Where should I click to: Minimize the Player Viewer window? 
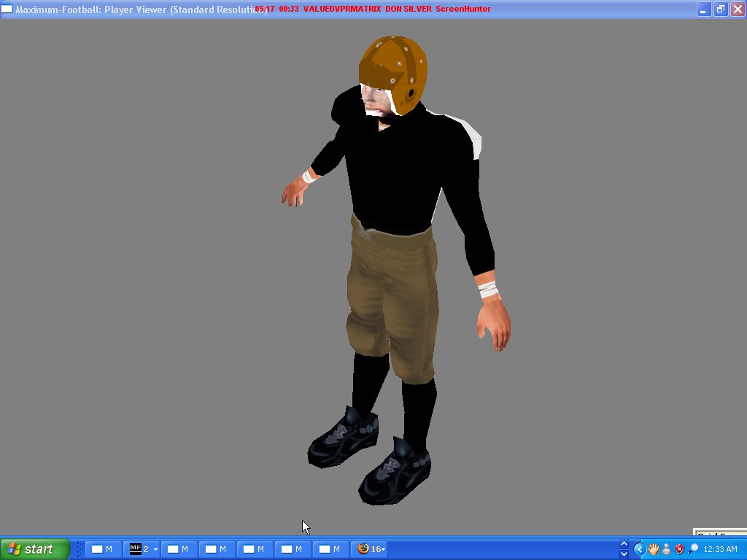pyautogui.click(x=704, y=9)
